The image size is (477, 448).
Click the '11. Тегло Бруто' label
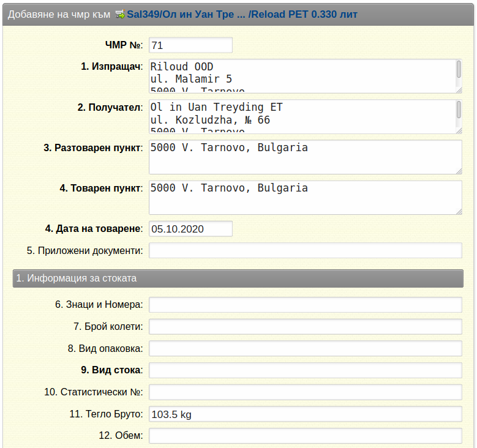(x=106, y=414)
